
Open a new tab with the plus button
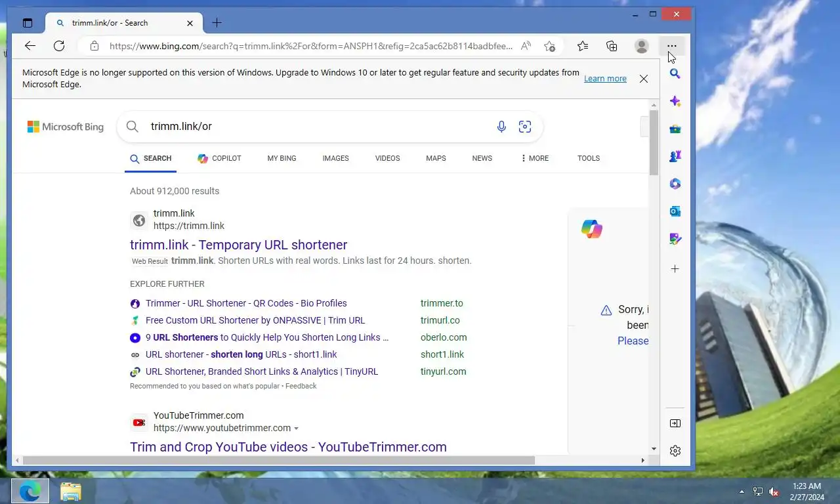click(217, 23)
